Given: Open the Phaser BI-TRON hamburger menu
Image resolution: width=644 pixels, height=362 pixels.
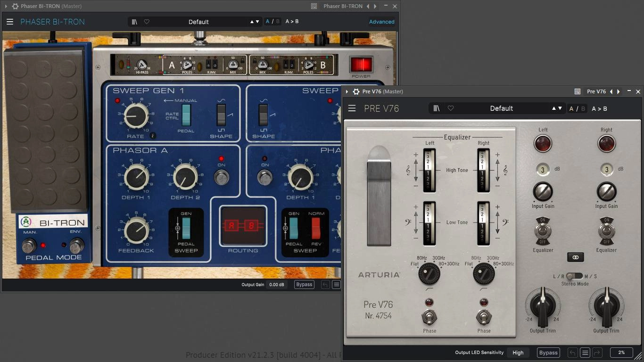Looking at the screenshot, I should pyautogui.click(x=9, y=22).
